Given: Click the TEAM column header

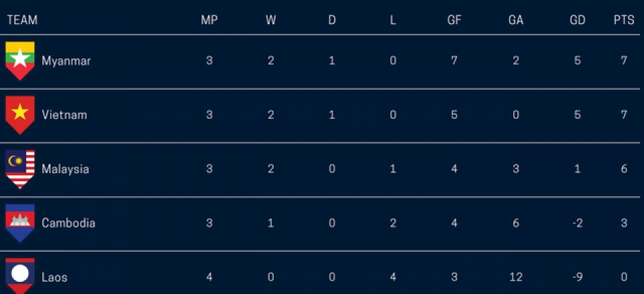Looking at the screenshot, I should click(22, 20).
